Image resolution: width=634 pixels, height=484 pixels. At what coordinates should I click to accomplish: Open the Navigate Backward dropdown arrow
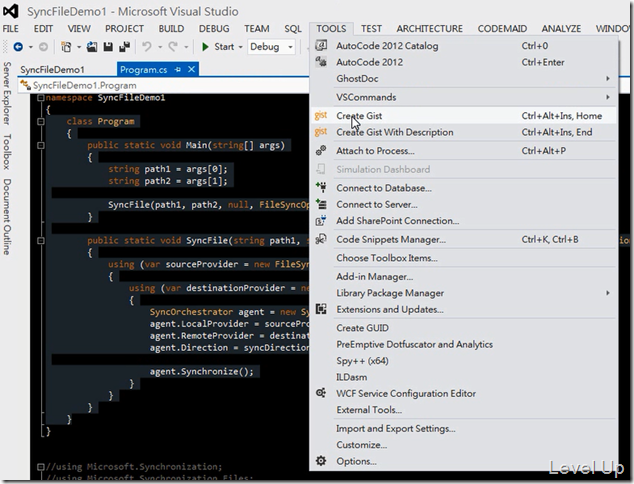(x=31, y=47)
